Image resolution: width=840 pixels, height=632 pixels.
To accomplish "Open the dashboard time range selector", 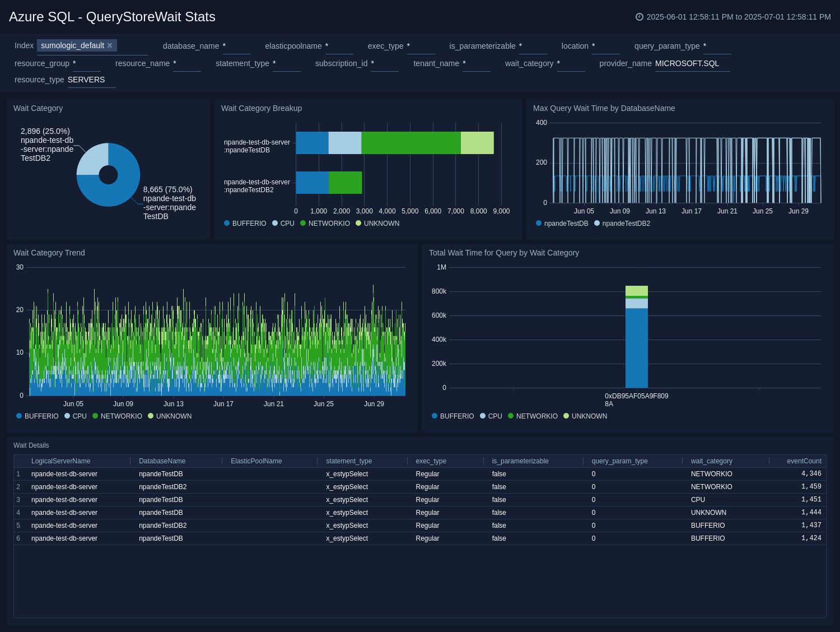I will pyautogui.click(x=733, y=17).
